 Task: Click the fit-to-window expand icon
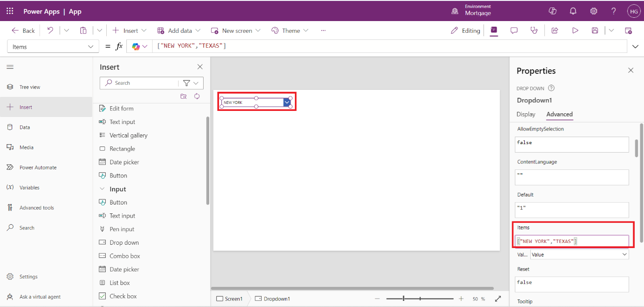point(498,299)
